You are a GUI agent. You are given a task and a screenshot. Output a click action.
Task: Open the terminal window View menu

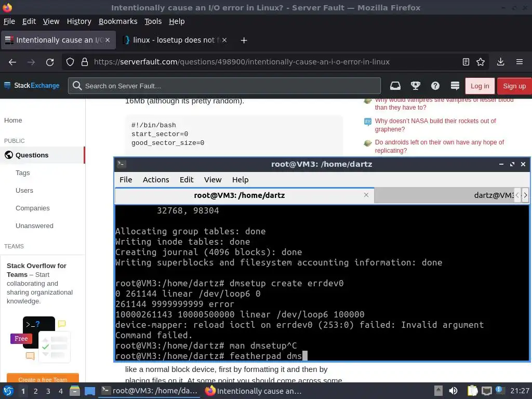212,179
